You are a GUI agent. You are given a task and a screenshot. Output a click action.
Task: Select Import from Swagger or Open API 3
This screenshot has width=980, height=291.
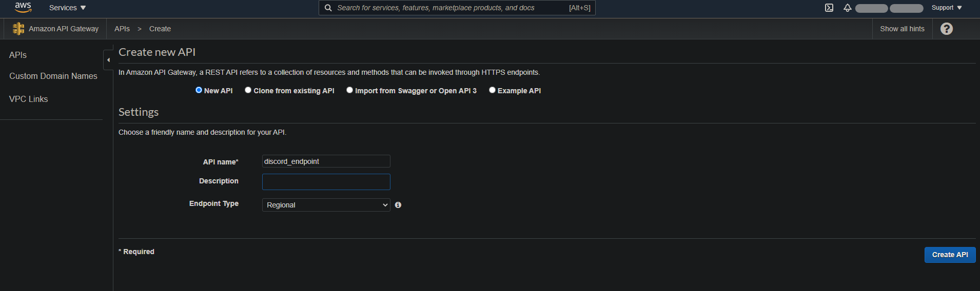349,90
